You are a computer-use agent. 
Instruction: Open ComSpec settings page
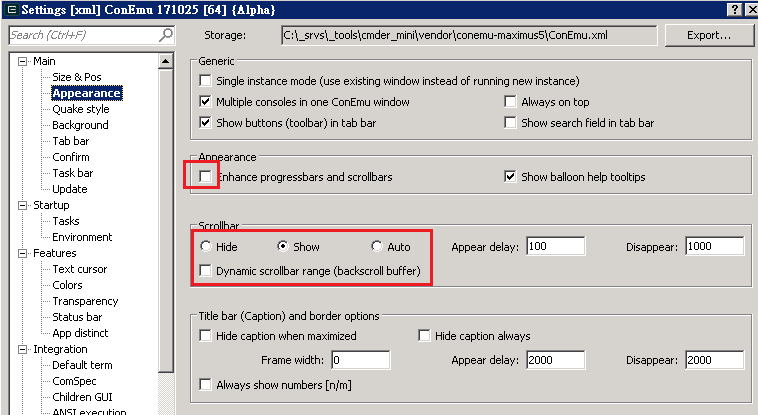coord(74,381)
